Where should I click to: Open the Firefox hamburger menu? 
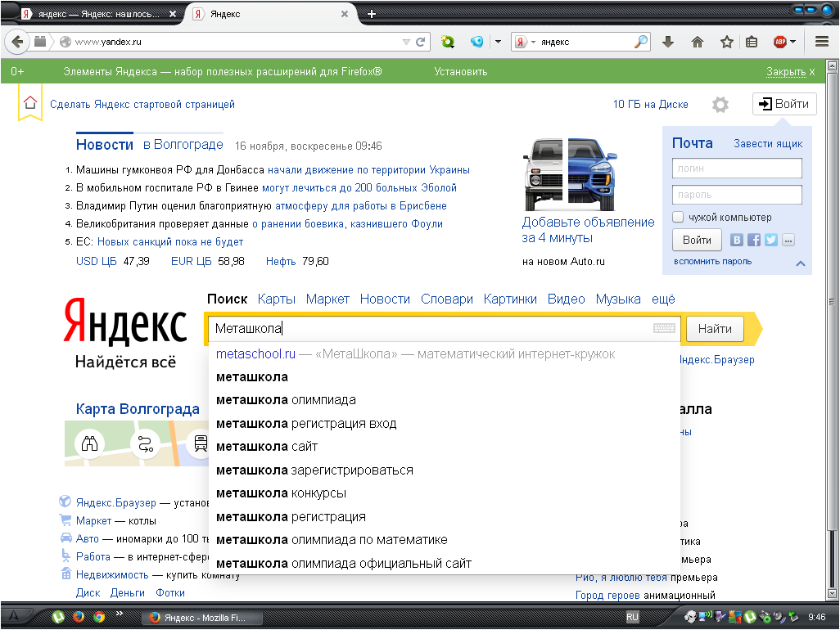click(x=822, y=42)
